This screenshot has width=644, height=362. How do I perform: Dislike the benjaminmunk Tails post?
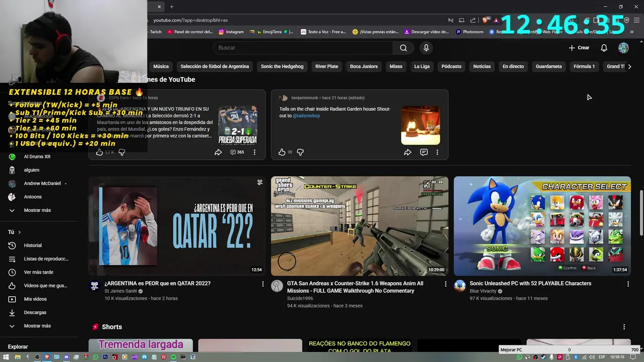[300, 152]
